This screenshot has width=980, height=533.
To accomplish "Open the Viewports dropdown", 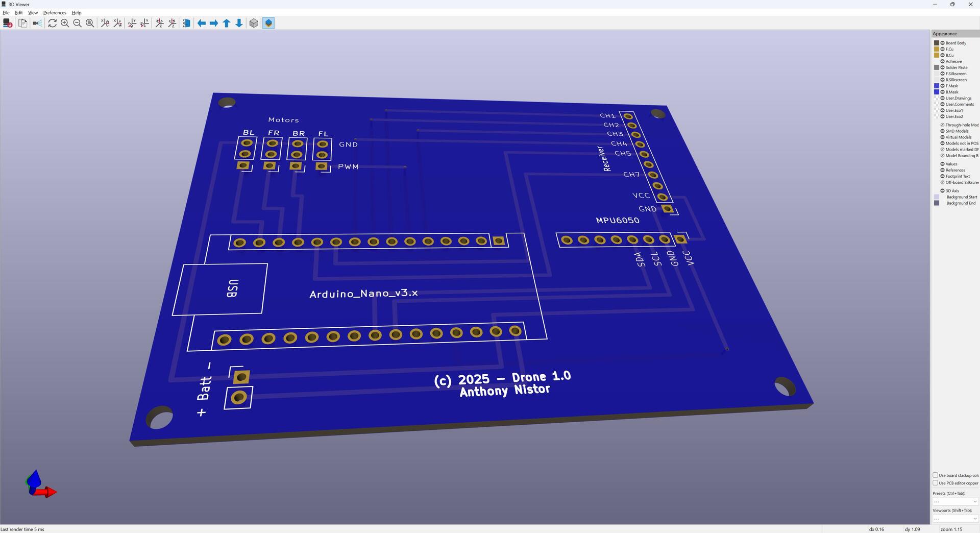I will 955,519.
